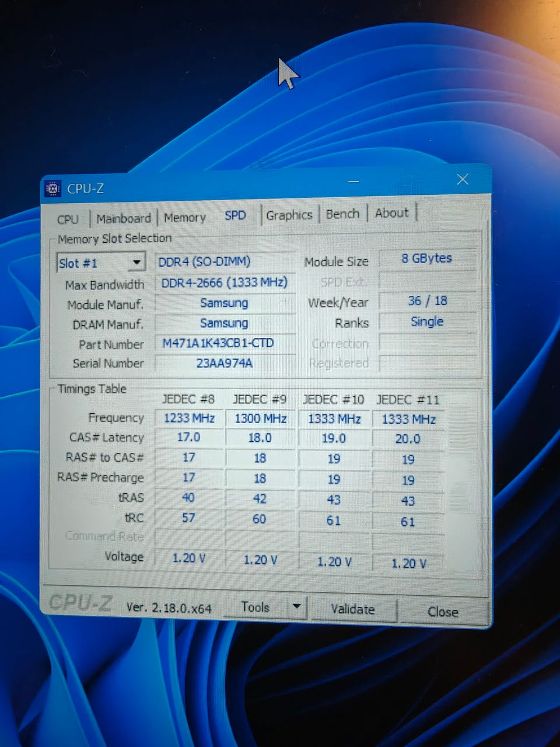Click the 8 GBytes module size value
The width and height of the screenshot is (560, 747).
(x=427, y=258)
